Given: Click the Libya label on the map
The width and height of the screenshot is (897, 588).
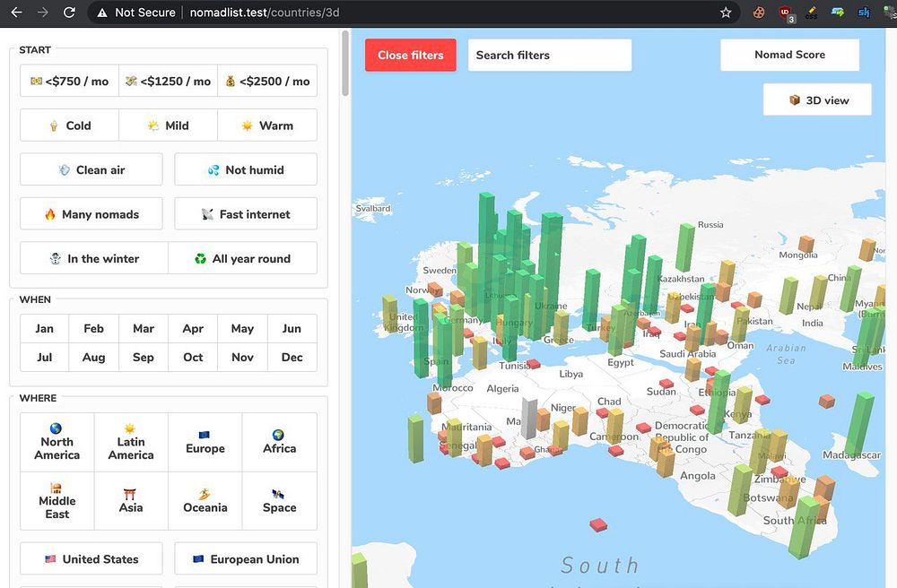Looking at the screenshot, I should 570,374.
